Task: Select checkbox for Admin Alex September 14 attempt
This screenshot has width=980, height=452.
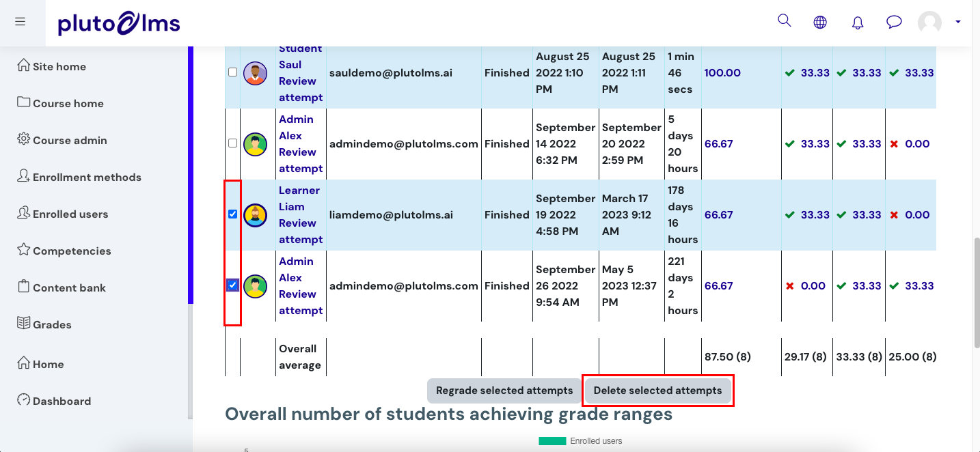Action: (232, 143)
